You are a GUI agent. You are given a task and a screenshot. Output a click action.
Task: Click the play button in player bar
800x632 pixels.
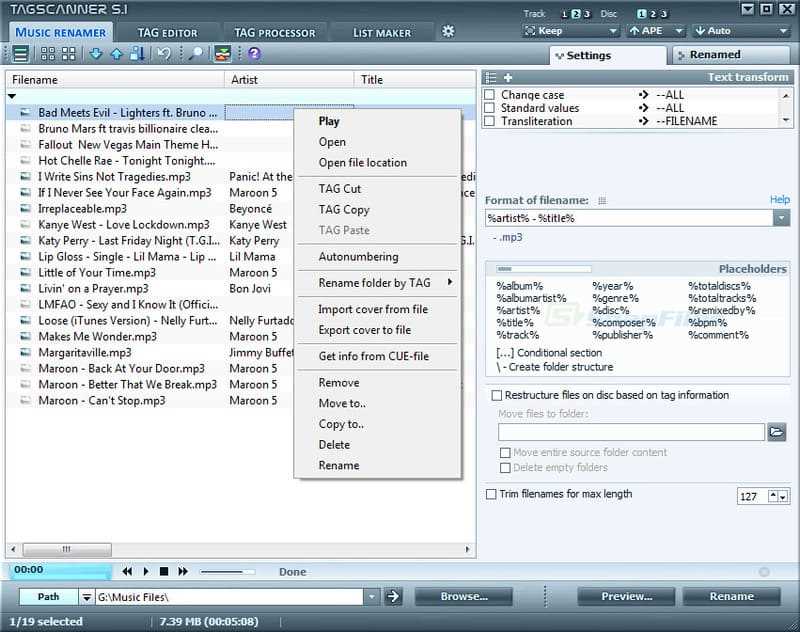click(x=146, y=571)
